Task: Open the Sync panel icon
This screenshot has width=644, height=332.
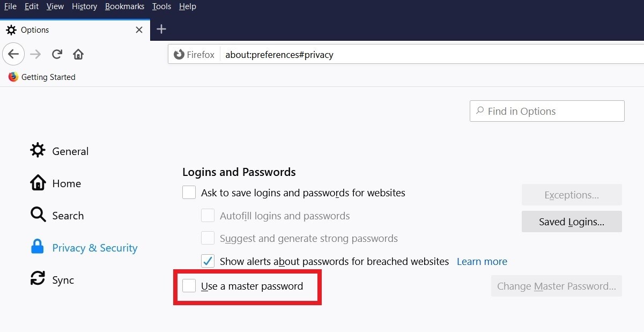Action: pyautogui.click(x=38, y=279)
